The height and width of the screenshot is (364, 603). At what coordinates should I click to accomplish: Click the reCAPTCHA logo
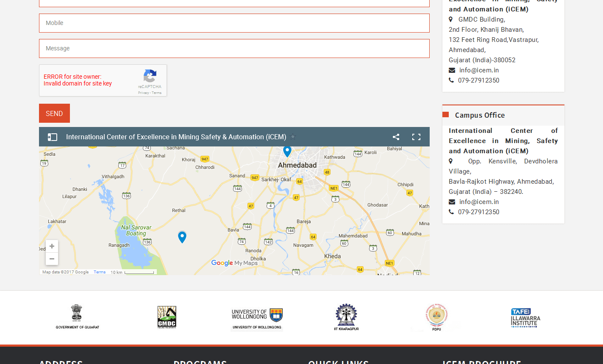coord(150,76)
